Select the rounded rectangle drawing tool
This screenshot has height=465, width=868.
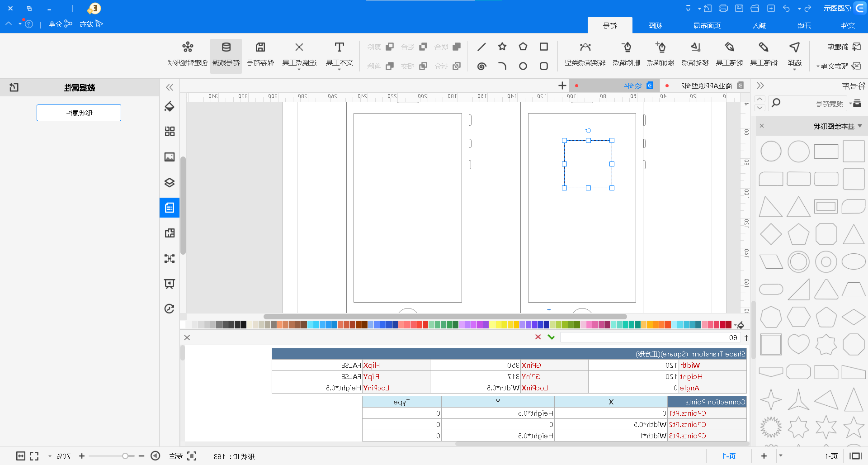click(544, 66)
